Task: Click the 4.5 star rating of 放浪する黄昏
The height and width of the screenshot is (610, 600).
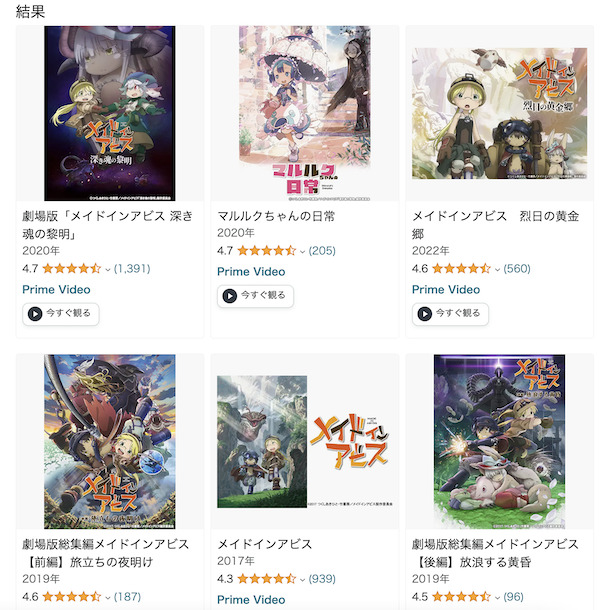Action: click(461, 597)
